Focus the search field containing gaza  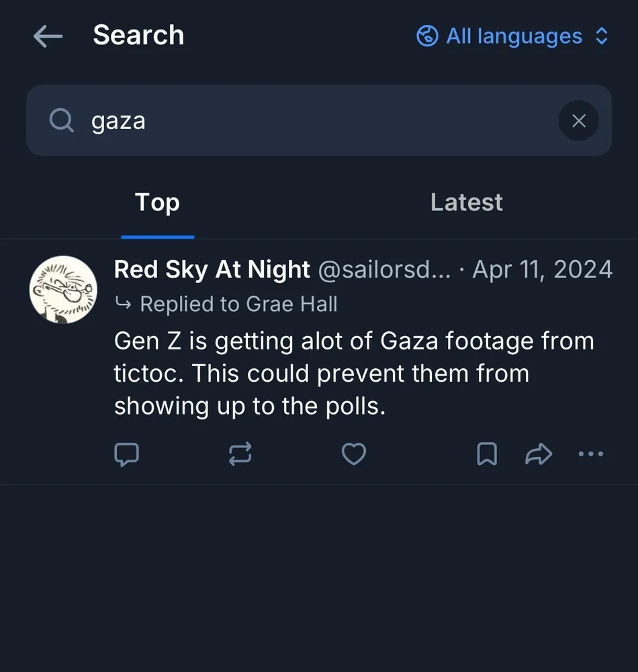[x=302, y=121]
